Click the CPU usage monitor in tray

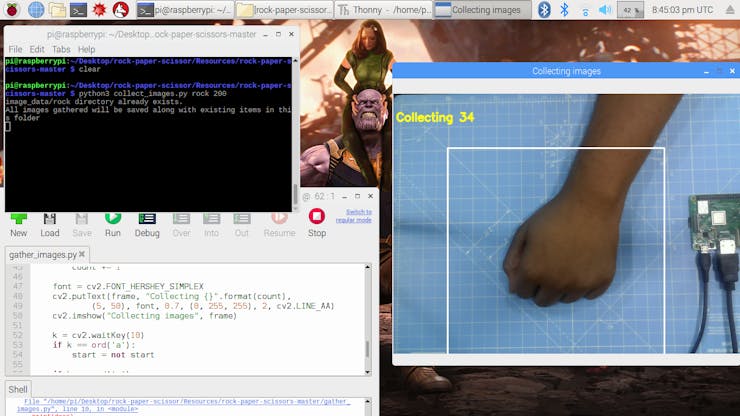click(630, 10)
